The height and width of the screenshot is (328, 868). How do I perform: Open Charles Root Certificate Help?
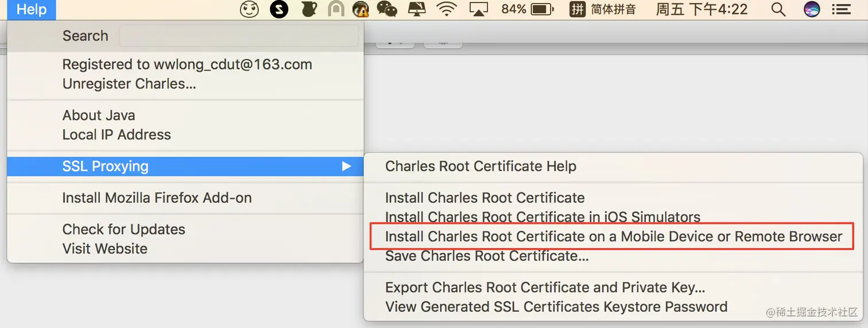pos(480,167)
